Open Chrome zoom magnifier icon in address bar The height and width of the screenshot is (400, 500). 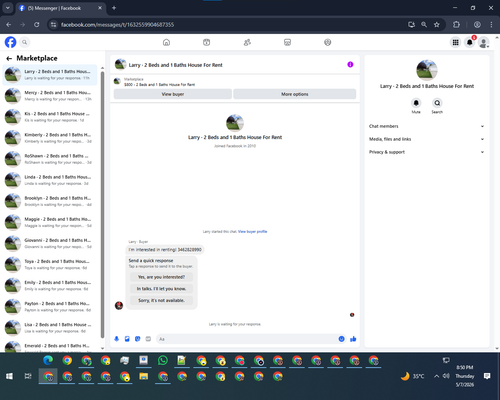coord(424,25)
